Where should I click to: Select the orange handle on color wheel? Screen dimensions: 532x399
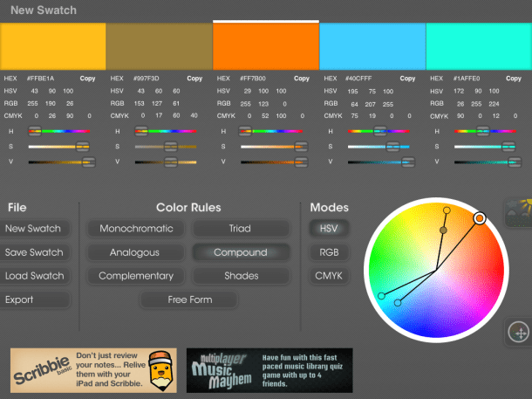480,218
